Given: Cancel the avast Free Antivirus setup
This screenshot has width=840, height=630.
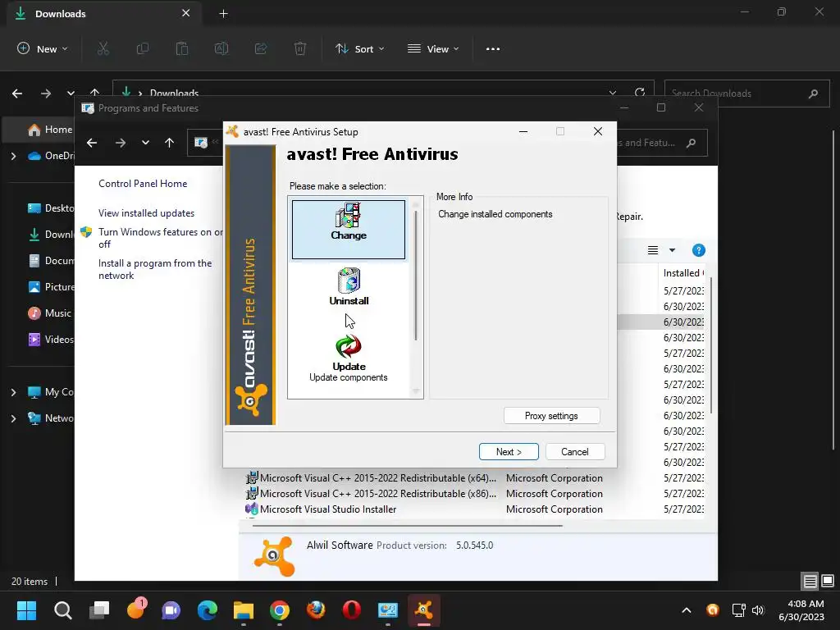Looking at the screenshot, I should 575,452.
